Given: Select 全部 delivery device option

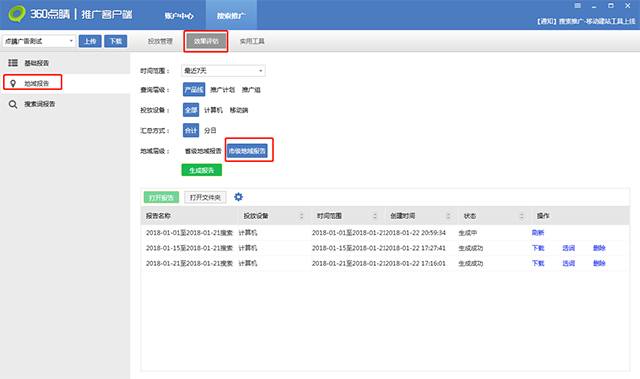Looking at the screenshot, I should 191,110.
